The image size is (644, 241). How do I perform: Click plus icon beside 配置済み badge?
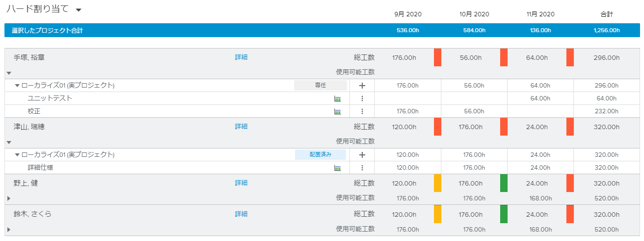[x=362, y=155]
